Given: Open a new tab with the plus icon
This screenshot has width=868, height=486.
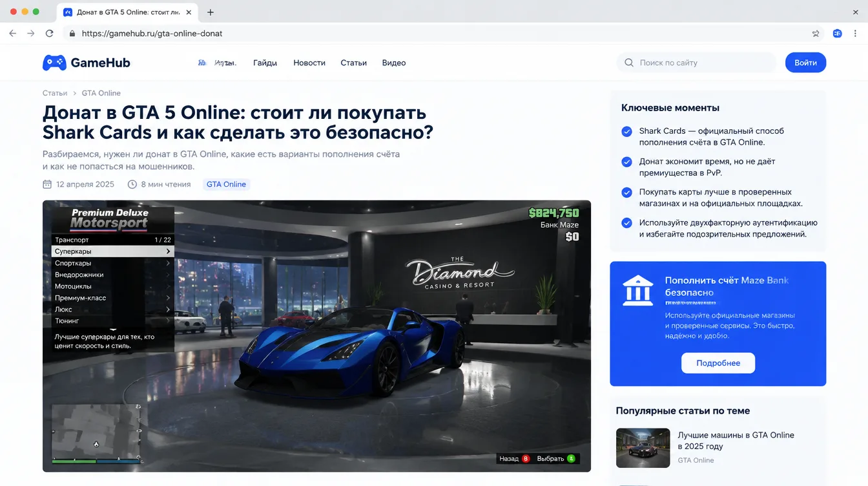Looking at the screenshot, I should [x=211, y=12].
